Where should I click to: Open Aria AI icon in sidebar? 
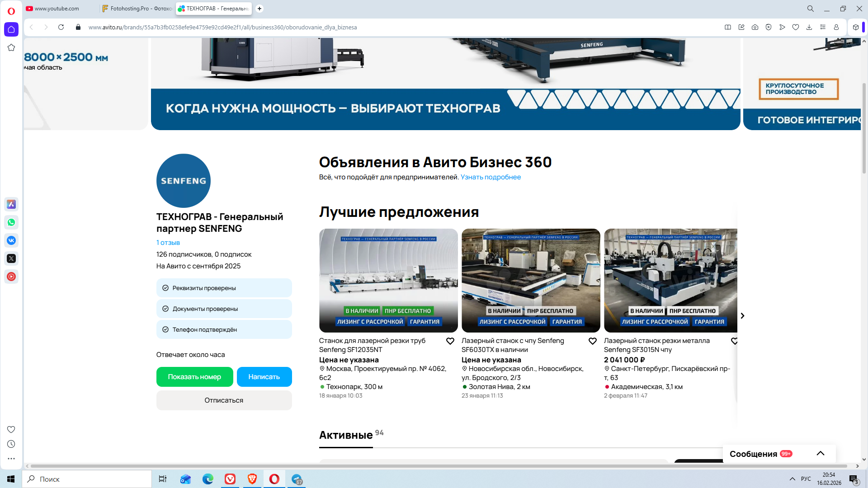coord(11,204)
